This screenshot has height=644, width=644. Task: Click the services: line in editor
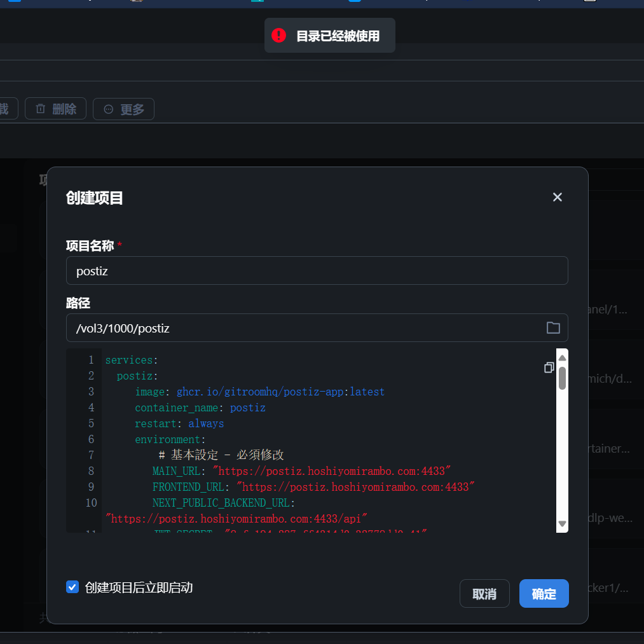(132, 360)
